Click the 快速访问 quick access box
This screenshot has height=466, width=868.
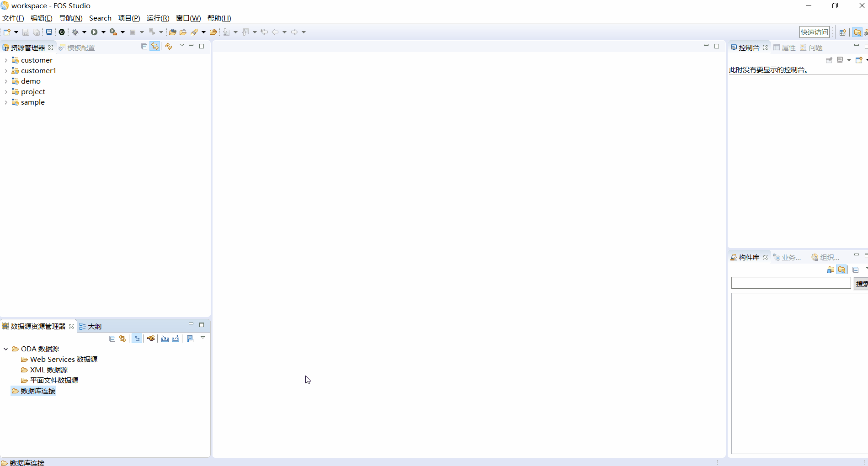[814, 32]
